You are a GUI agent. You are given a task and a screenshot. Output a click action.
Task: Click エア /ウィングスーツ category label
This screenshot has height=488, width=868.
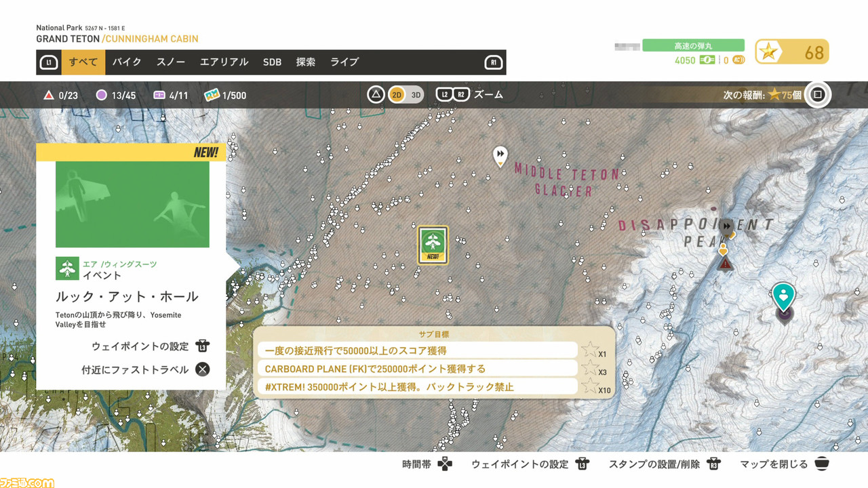(x=119, y=264)
